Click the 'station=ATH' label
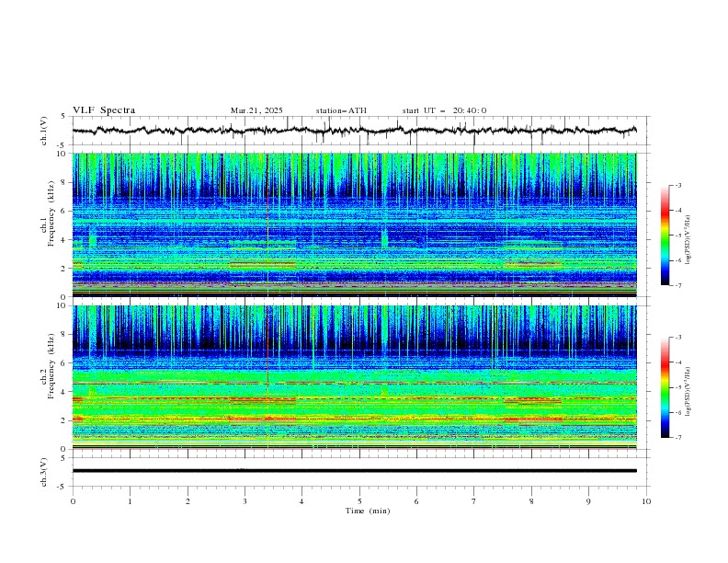Viewport: 728px width, 563px height. tap(341, 110)
